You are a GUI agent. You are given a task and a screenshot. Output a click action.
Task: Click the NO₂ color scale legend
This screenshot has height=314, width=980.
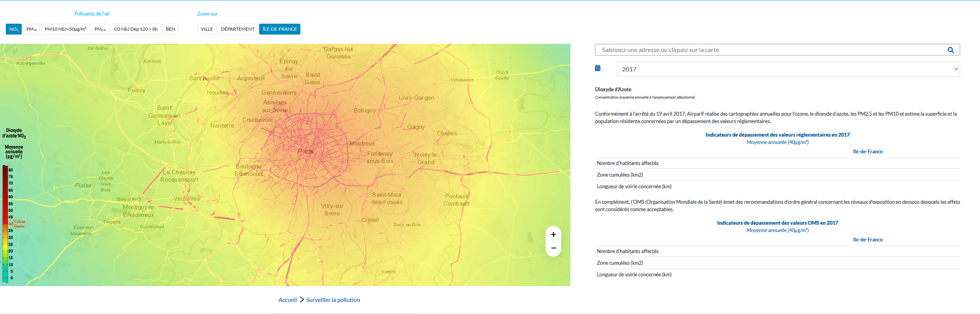click(5, 224)
